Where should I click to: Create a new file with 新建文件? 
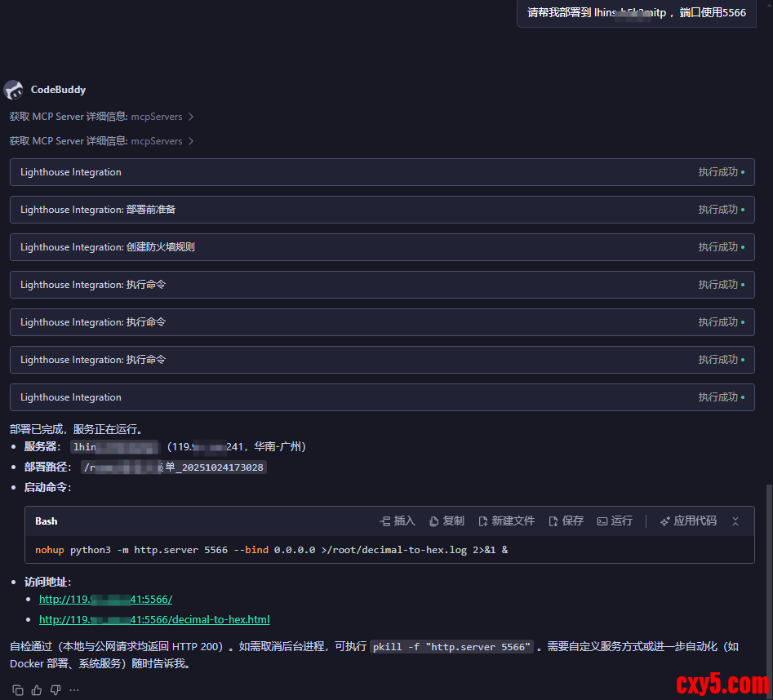pos(506,521)
